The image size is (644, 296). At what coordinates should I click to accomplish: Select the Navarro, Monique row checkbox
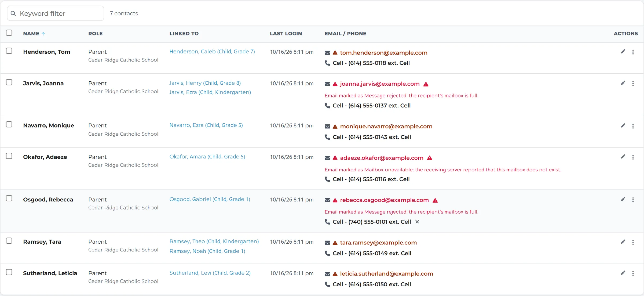point(9,124)
